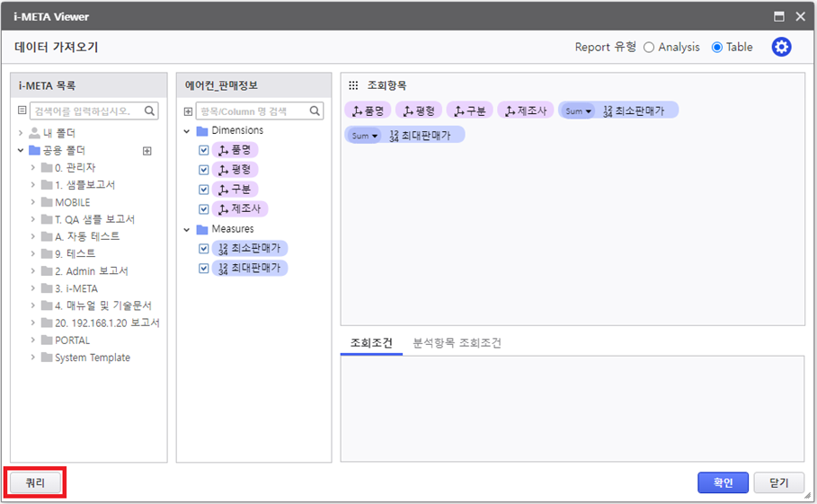Viewport: 817px width, 504px height.
Task: Click the 쿼리 button
Action: click(x=35, y=482)
